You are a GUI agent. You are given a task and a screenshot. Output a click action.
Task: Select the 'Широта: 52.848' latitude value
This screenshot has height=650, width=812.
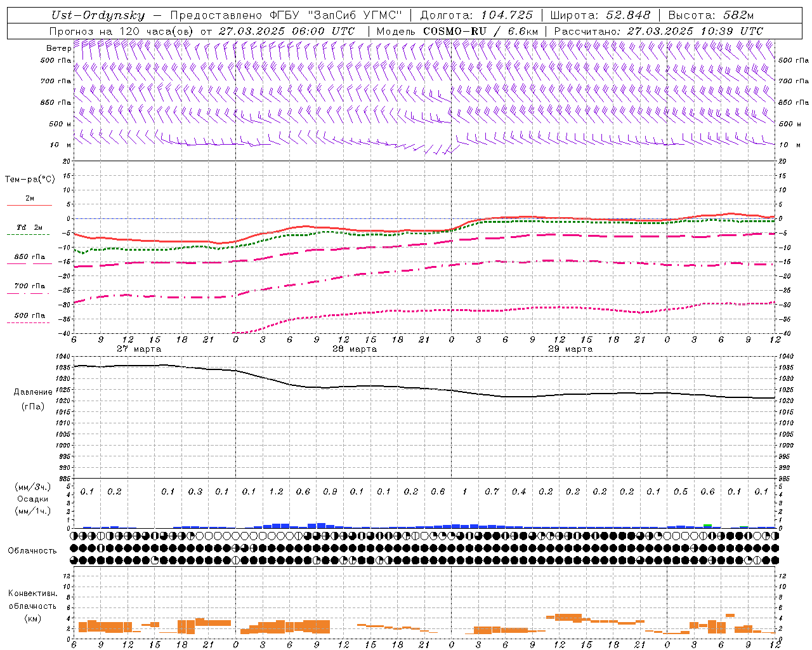click(600, 15)
